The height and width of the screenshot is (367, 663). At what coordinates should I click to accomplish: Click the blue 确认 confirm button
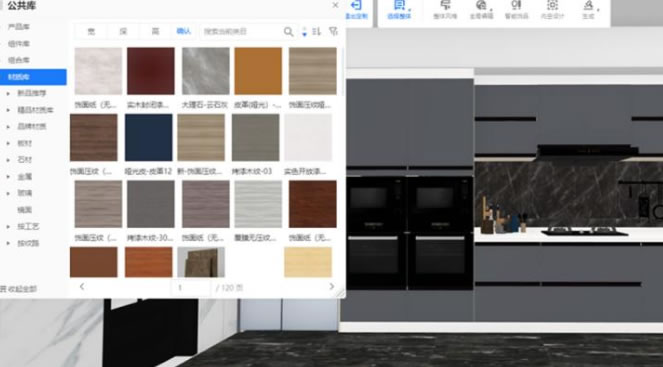tap(184, 31)
